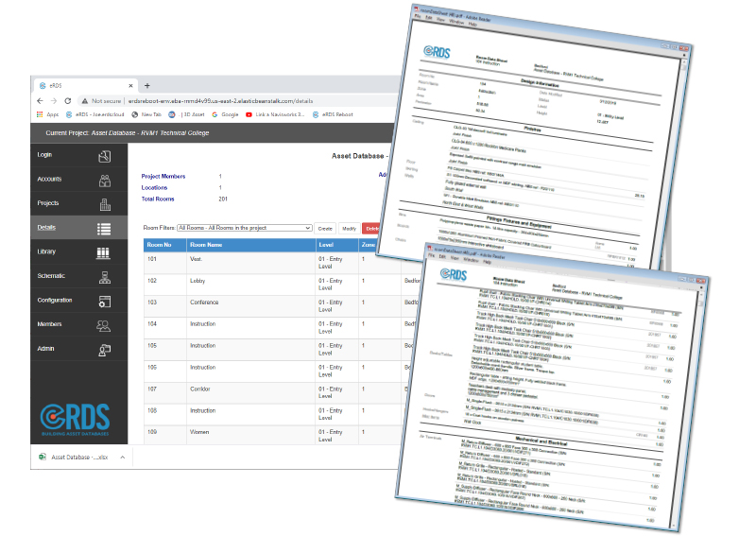
Task: Switch to the eRDS browser tab
Action: coord(86,85)
